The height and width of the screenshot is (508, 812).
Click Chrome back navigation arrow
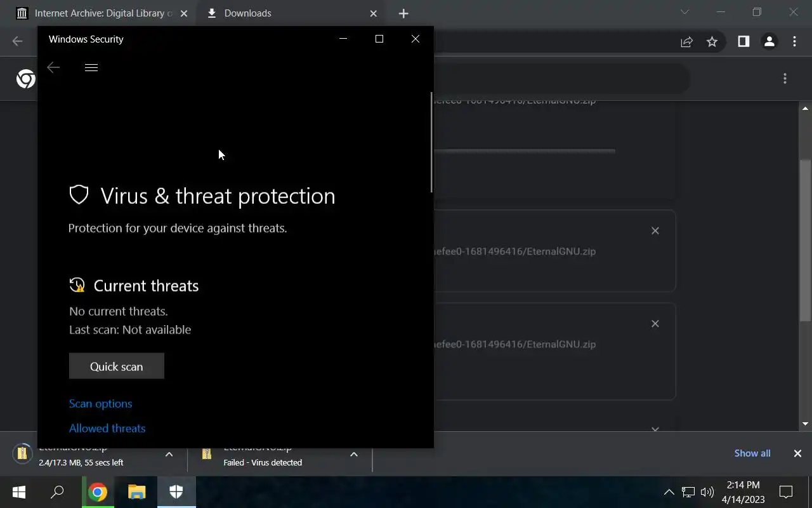pyautogui.click(x=17, y=41)
